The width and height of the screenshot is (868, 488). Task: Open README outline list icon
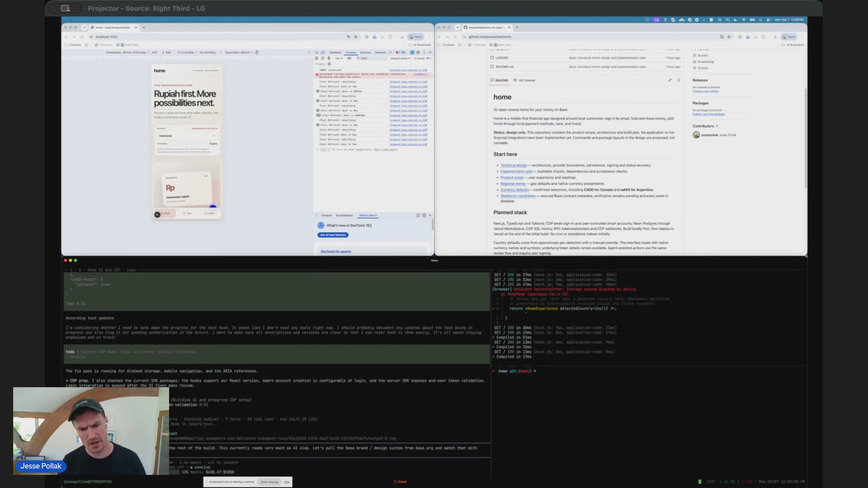(678, 80)
